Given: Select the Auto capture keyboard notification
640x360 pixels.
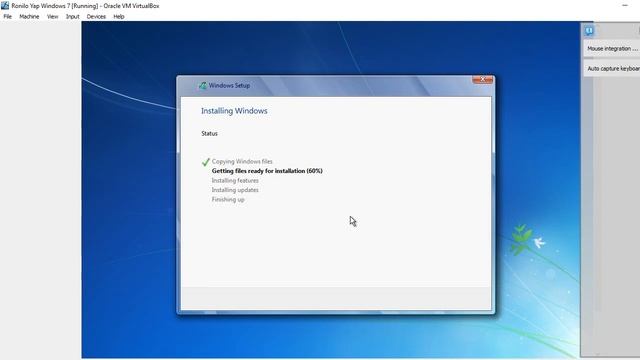Looking at the screenshot, I should [611, 69].
